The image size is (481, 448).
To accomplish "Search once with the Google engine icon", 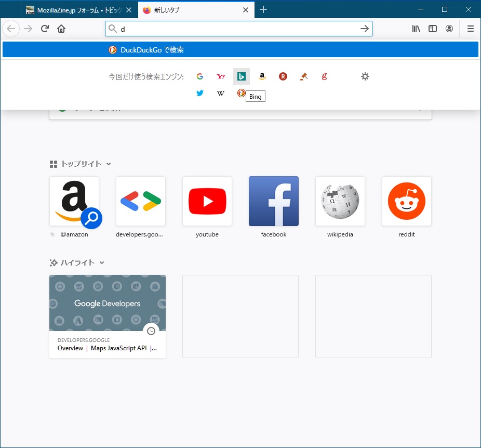I will tap(199, 76).
